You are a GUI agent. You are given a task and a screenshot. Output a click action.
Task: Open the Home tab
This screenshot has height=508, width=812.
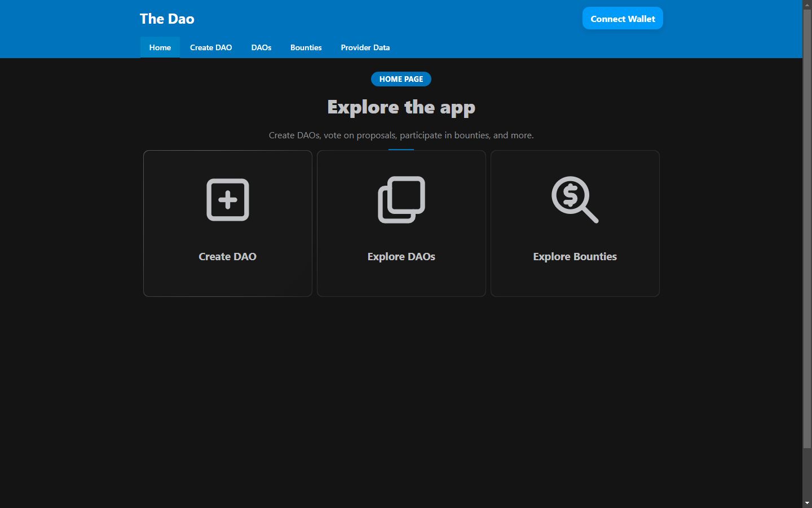[x=160, y=47]
